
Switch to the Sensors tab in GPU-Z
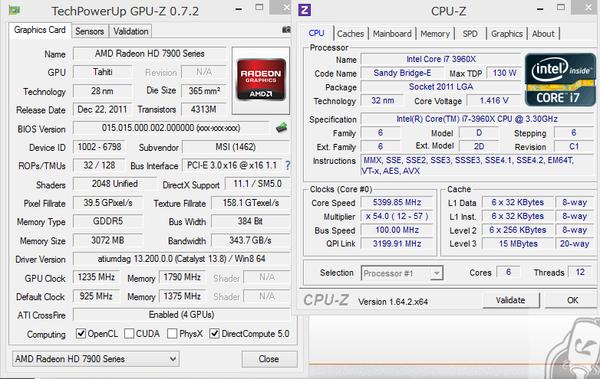(x=90, y=31)
